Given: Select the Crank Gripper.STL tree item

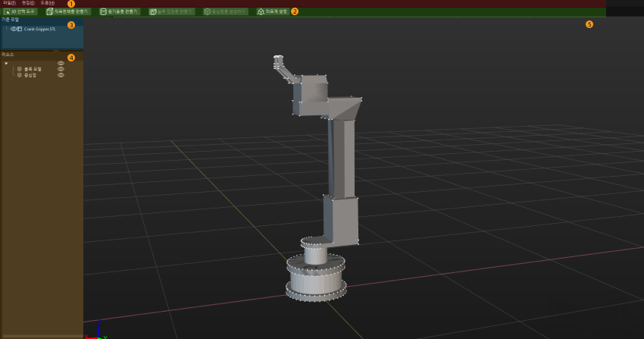Looking at the screenshot, I should 39,29.
